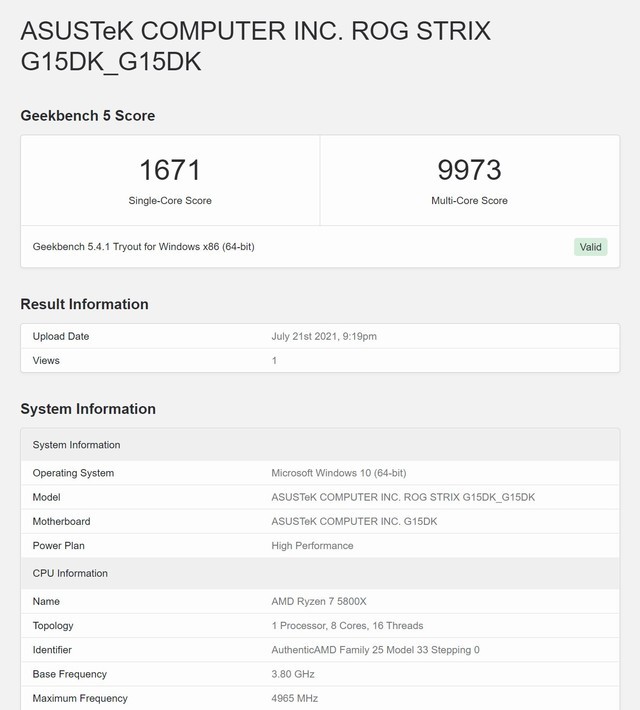
Task: Click the large System Information section heading
Action: 88,409
